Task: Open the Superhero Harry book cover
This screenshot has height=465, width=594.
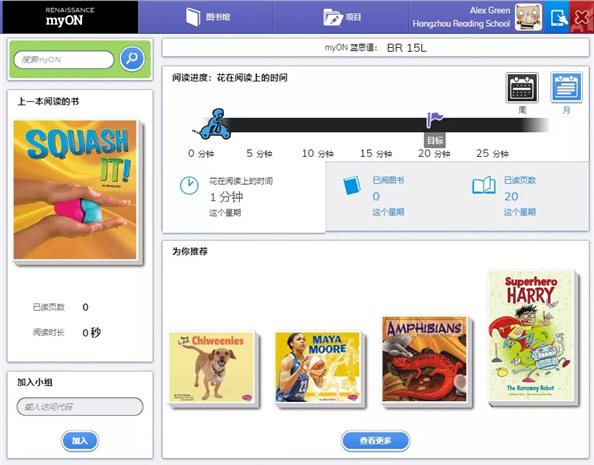Action: click(x=531, y=336)
